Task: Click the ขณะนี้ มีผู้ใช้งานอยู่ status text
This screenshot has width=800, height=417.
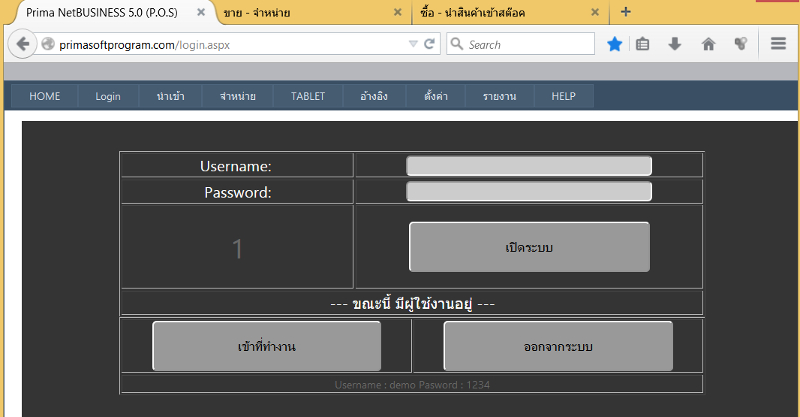Action: click(x=412, y=304)
